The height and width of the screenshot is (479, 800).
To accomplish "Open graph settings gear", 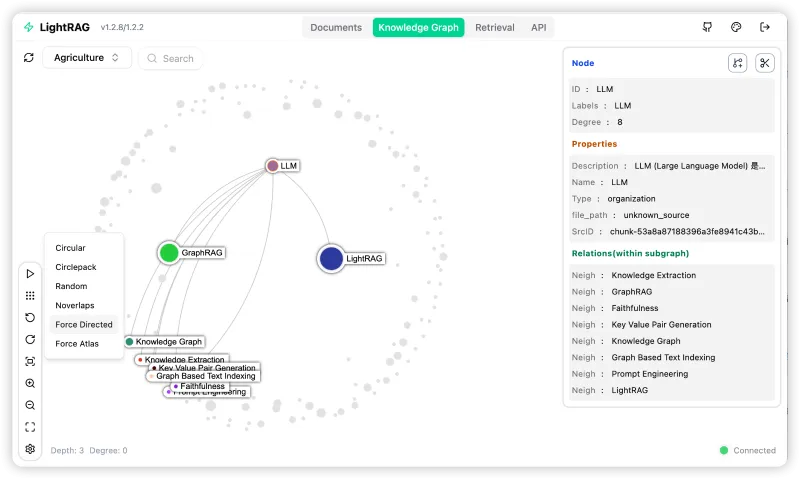I will pos(30,449).
